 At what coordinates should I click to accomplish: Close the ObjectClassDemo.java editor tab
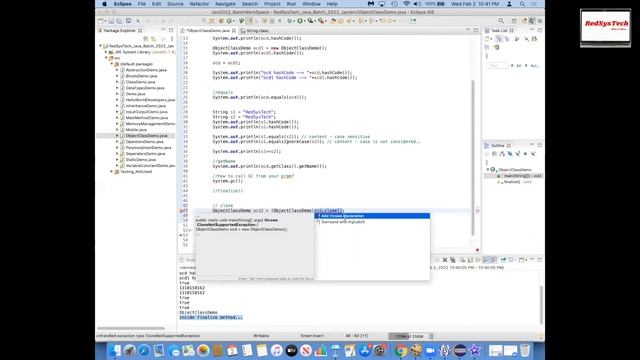pos(233,31)
